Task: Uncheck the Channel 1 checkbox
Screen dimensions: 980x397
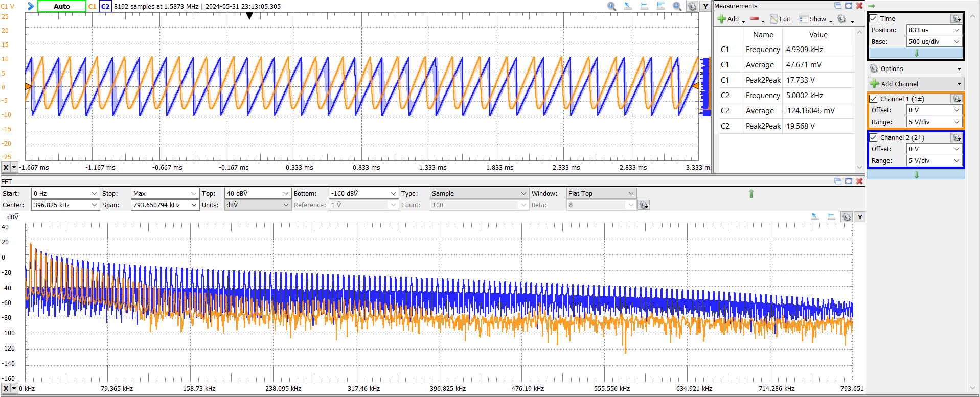Action: [x=874, y=99]
